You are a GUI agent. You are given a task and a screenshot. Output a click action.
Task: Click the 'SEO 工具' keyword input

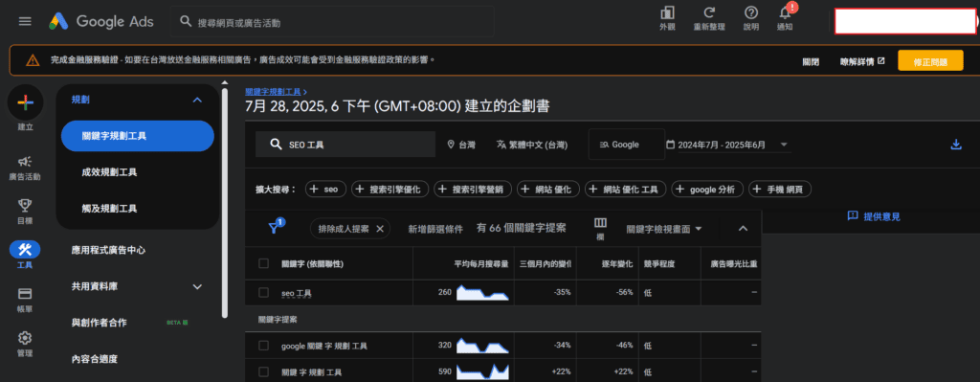click(x=345, y=145)
